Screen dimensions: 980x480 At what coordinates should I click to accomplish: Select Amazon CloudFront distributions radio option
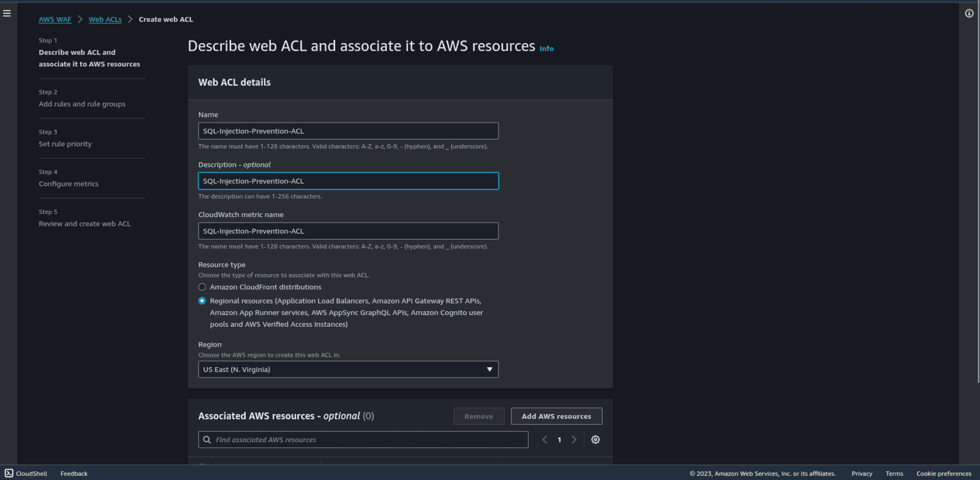tap(202, 287)
